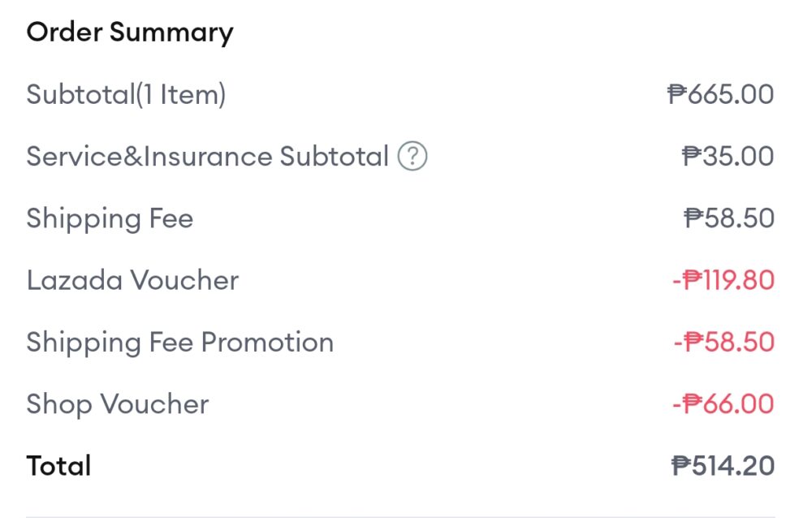Click the Service&Insurance Subtotal label
The image size is (812, 518).
point(208,157)
